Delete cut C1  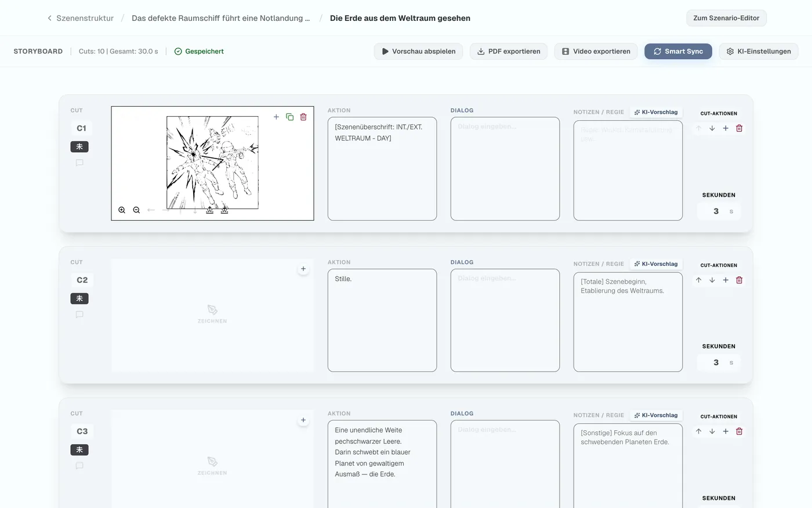pyautogui.click(x=739, y=128)
